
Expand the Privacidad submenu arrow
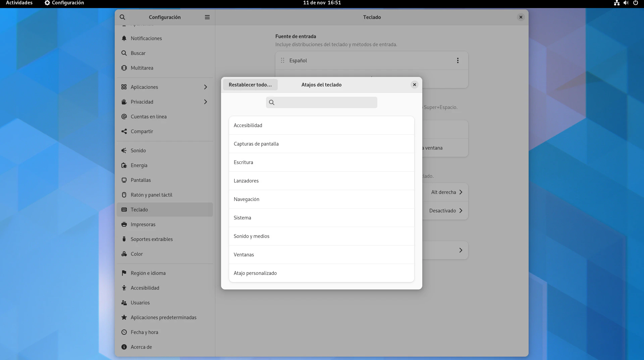coord(205,102)
